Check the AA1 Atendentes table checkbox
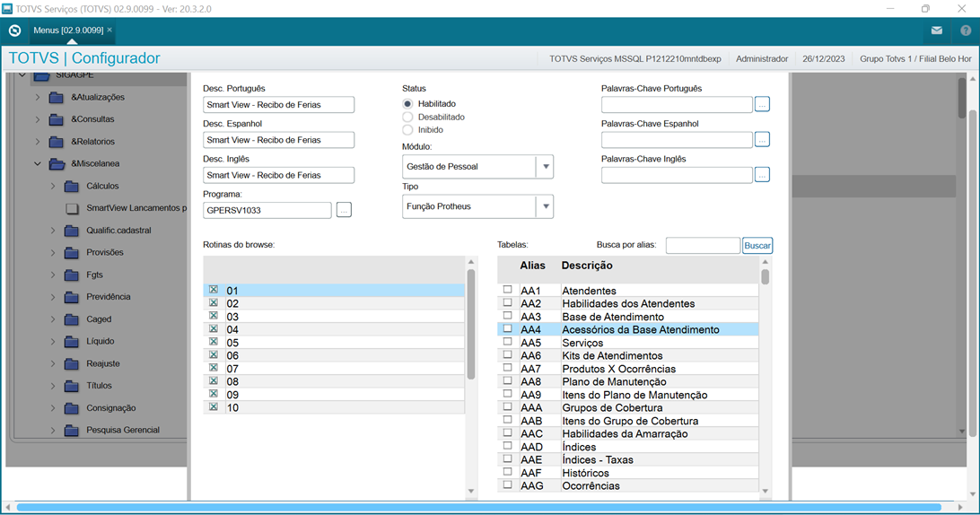Image resolution: width=980 pixels, height=515 pixels. (508, 290)
